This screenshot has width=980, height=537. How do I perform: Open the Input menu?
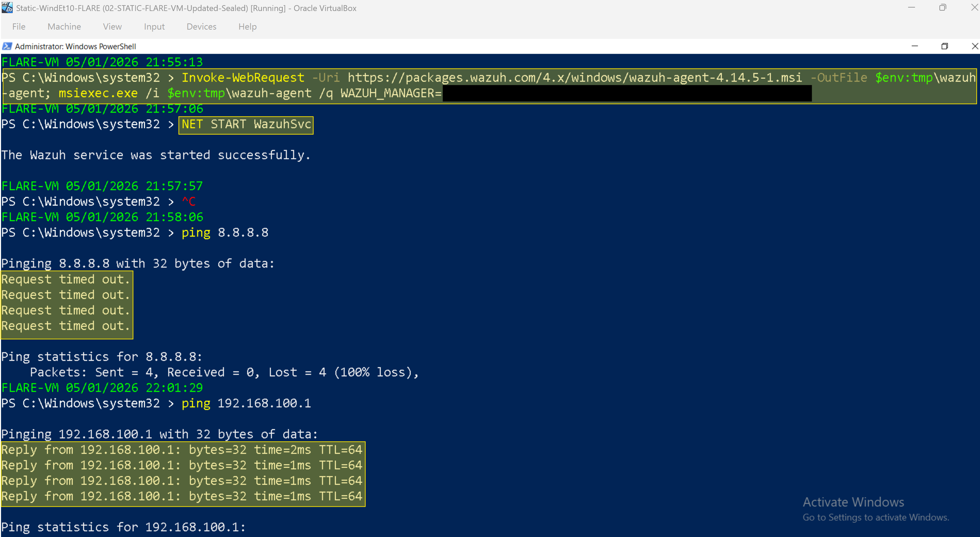(154, 27)
